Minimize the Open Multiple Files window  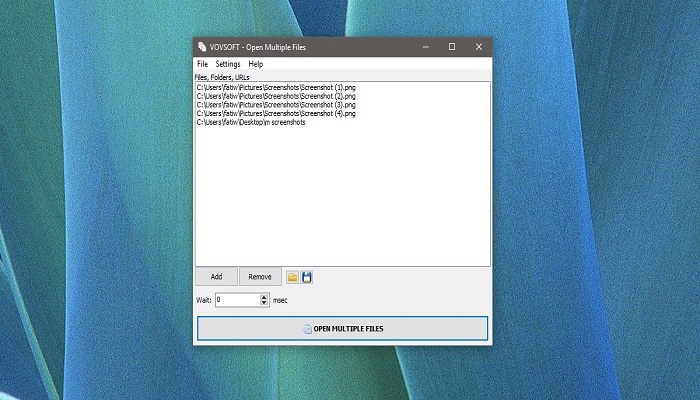[425, 47]
